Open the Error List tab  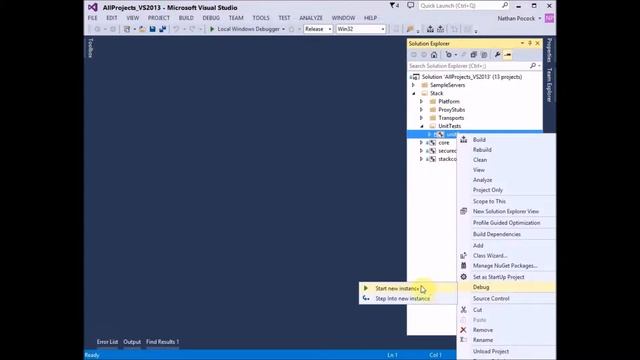107,342
